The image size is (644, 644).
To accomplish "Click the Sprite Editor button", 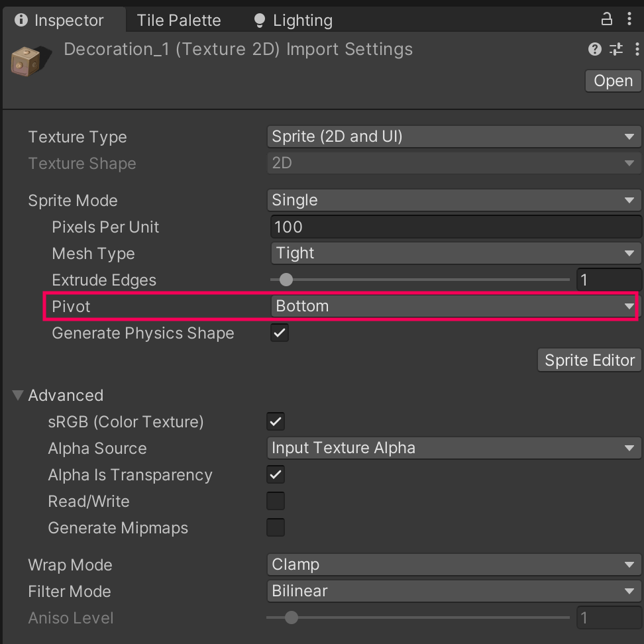I will coord(589,360).
